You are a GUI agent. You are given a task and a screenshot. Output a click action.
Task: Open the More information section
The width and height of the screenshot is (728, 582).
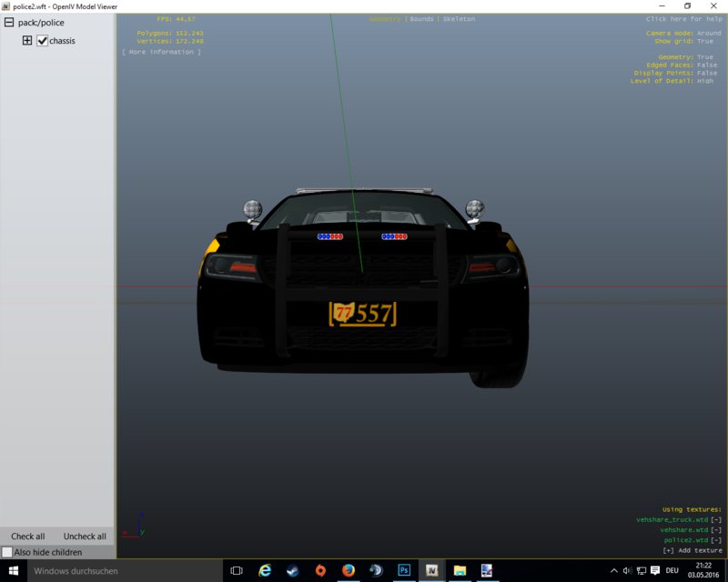(x=162, y=52)
